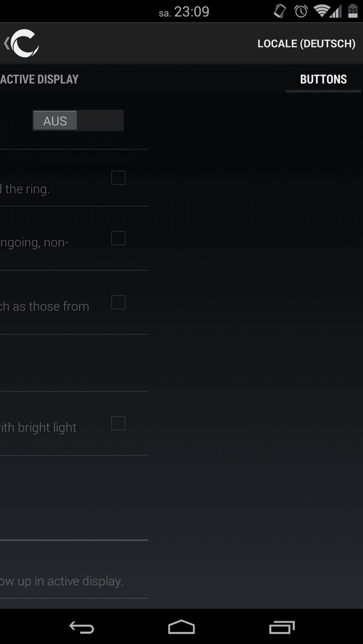Tap the Home navigation button
This screenshot has height=644, width=363.
click(x=181, y=627)
